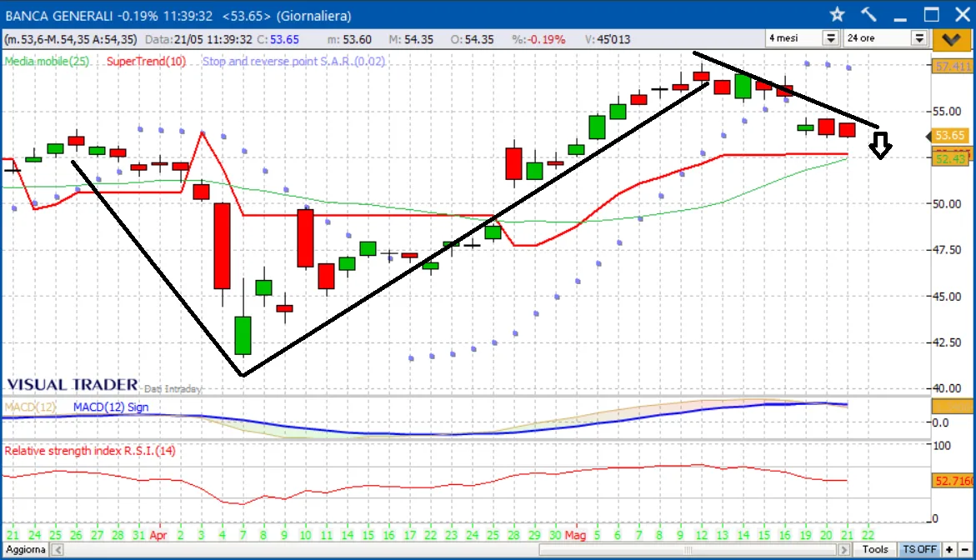The height and width of the screenshot is (560, 976).
Task: Toggle the TS OFF switch
Action: coord(919,549)
